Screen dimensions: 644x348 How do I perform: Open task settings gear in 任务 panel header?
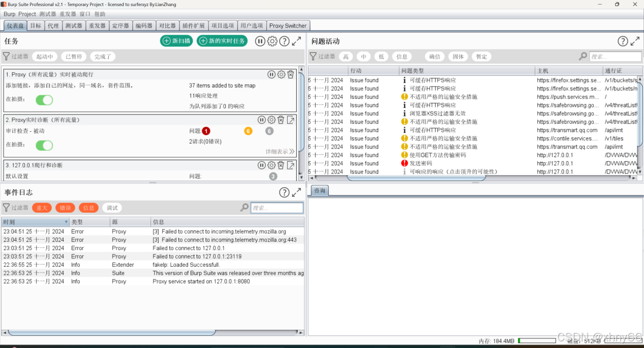(x=272, y=41)
